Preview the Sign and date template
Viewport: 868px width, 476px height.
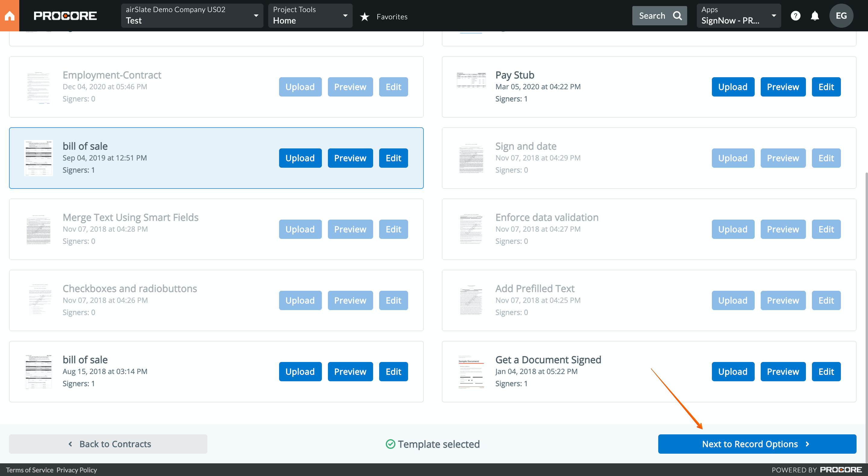(x=783, y=158)
